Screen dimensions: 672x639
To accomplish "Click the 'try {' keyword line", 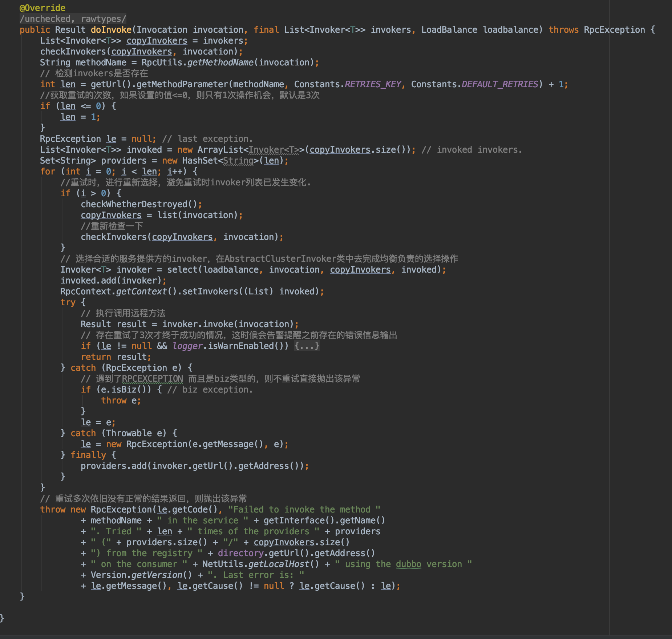I will point(73,302).
